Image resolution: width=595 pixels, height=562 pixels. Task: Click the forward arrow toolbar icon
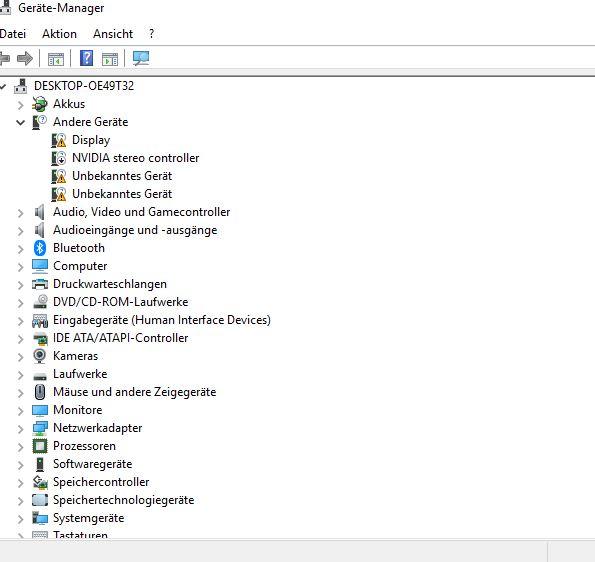point(25,58)
